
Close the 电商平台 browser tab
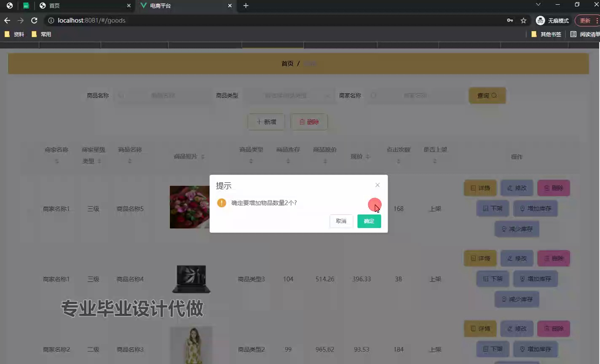click(230, 5)
